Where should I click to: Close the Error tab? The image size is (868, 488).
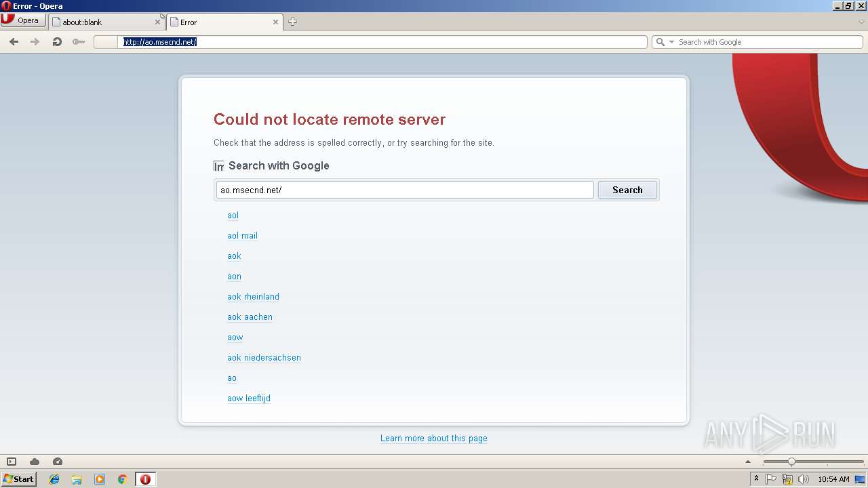coord(275,22)
